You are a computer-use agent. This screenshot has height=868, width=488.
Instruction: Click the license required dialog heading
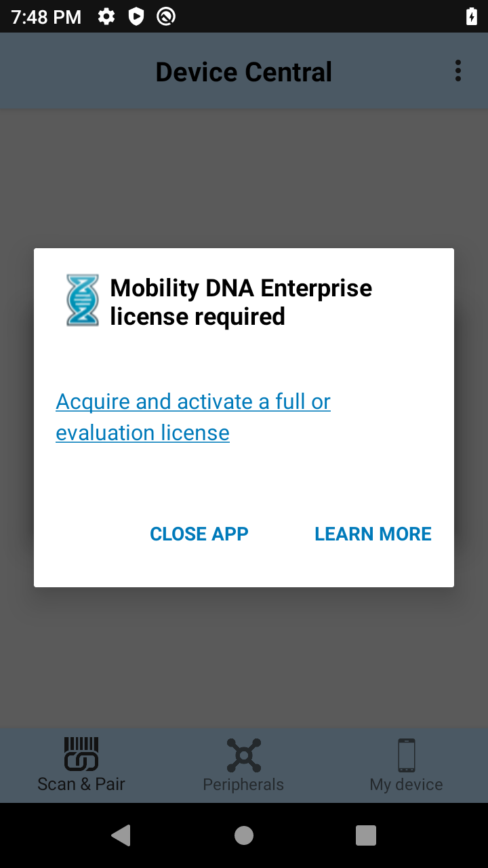(241, 302)
